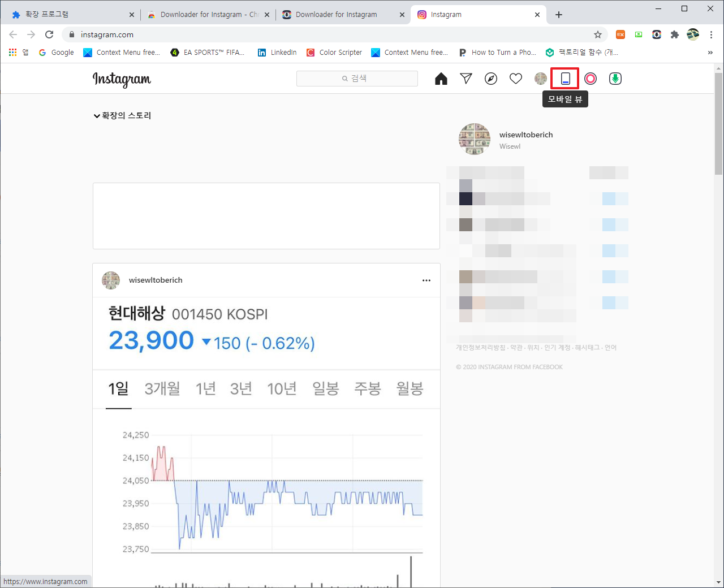Open LinkedIn bookmark
Image resolution: width=724 pixels, height=588 pixels.
coord(277,52)
